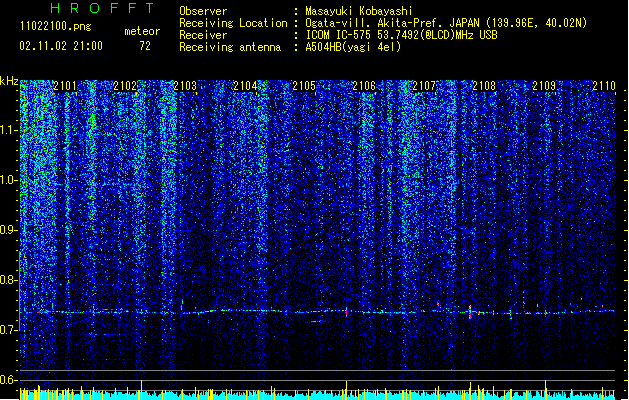Click the 1.0 kHz axis label
The height and width of the screenshot is (400, 629).
click(9, 180)
